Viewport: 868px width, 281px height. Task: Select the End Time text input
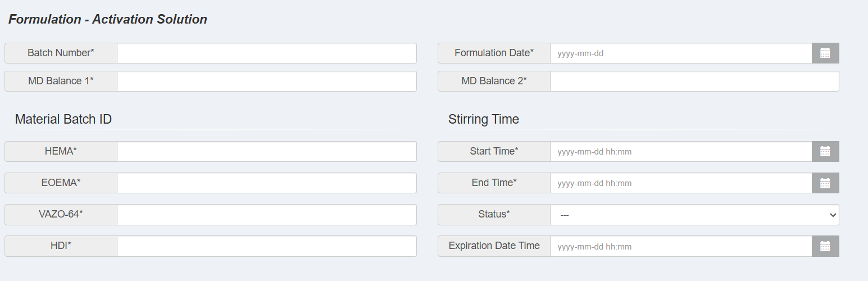681,183
